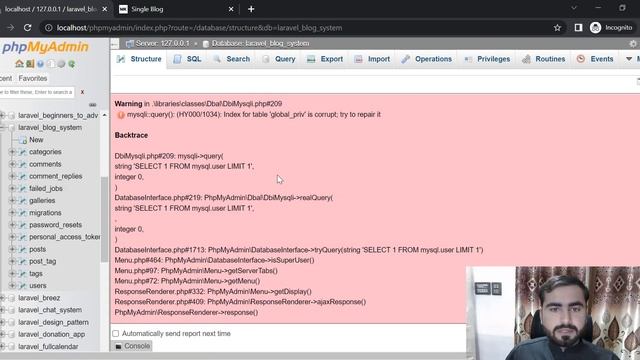Click the table icon beside failed_jobs

tap(23, 189)
